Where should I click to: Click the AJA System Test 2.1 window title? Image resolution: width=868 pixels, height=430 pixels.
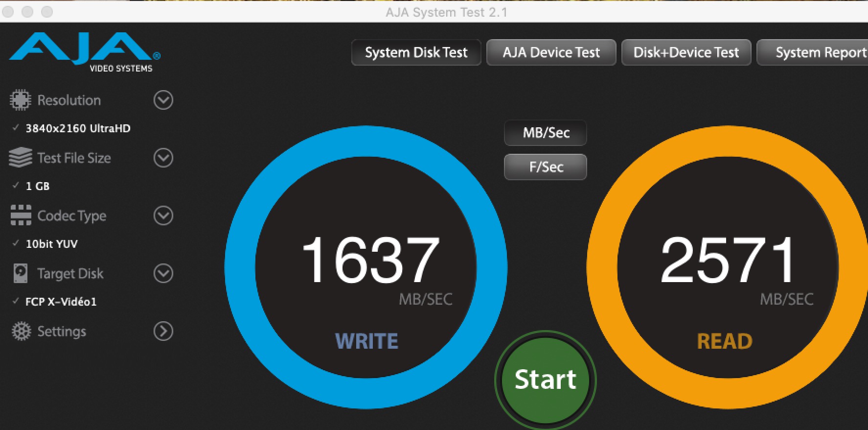[446, 12]
